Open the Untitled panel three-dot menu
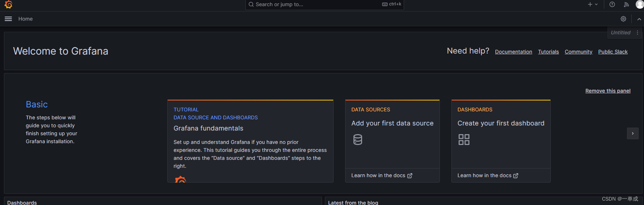The image size is (644, 205). (637, 33)
